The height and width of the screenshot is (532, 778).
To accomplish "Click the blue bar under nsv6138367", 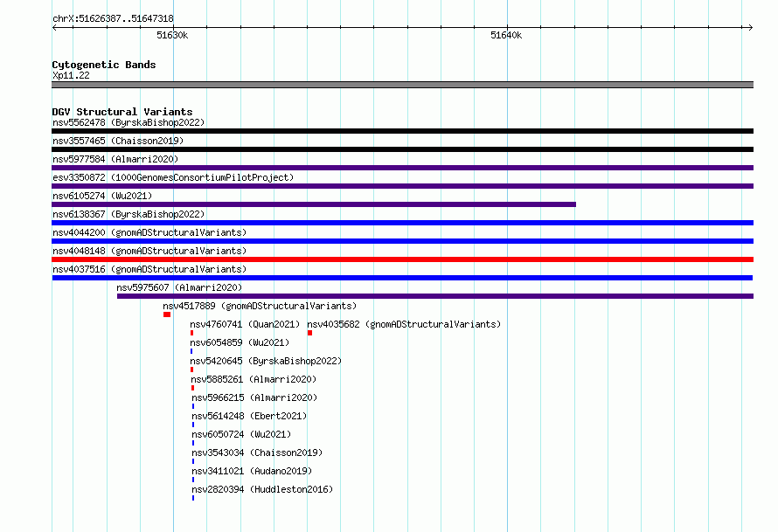I will coord(402,223).
